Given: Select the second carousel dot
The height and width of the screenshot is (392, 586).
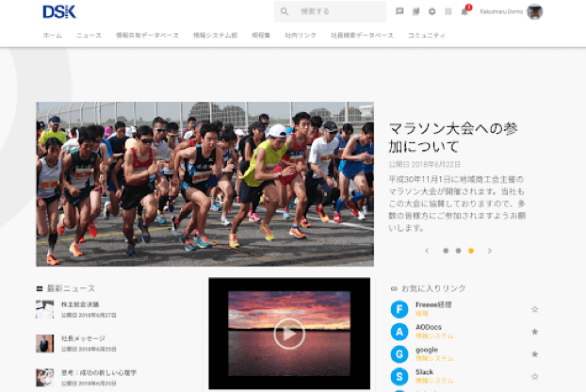Looking at the screenshot, I should pos(458,251).
